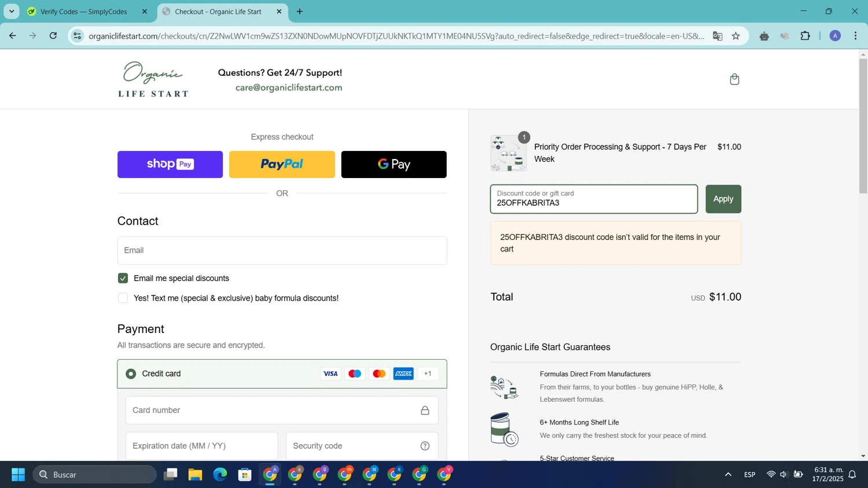868x488 pixels.
Task: Uncheck Email me special discounts
Action: coord(123,278)
